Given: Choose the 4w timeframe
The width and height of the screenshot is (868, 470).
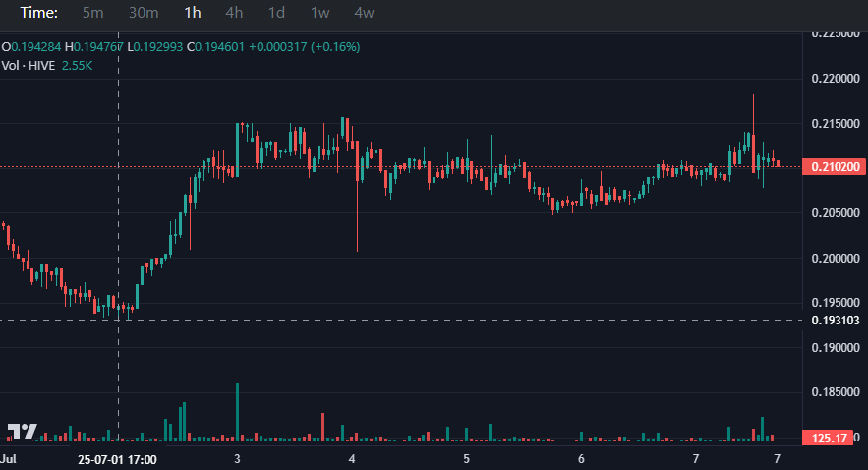Looking at the screenshot, I should pos(364,13).
